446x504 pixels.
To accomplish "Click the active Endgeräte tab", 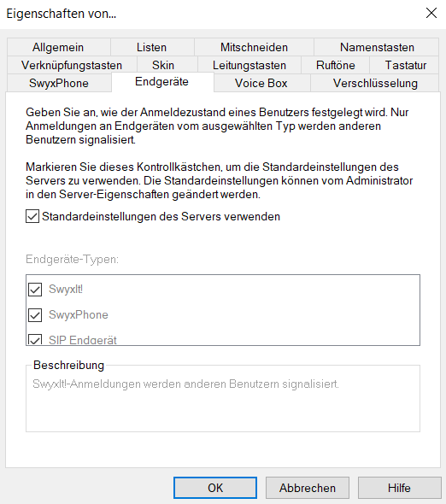I will pos(162,82).
